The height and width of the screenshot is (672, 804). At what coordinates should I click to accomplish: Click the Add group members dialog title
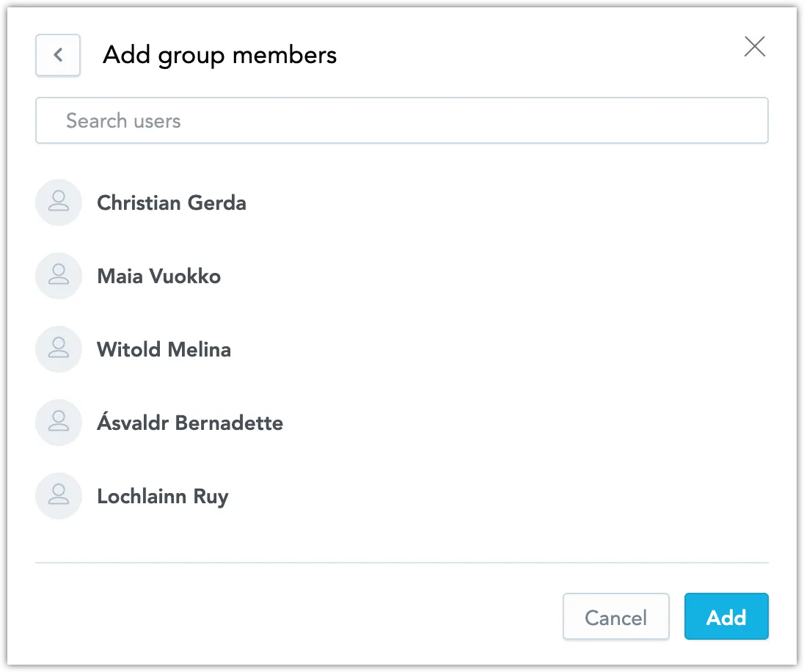tap(219, 54)
